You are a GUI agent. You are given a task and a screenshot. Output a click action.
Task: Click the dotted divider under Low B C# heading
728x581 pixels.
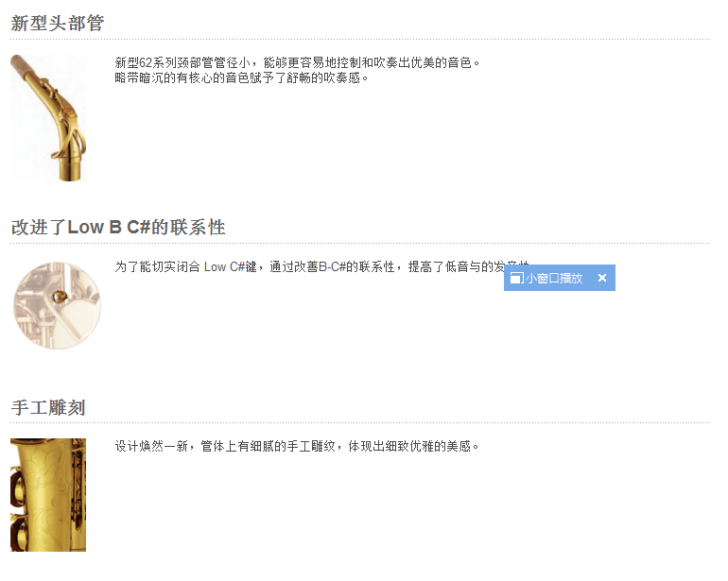(x=360, y=243)
